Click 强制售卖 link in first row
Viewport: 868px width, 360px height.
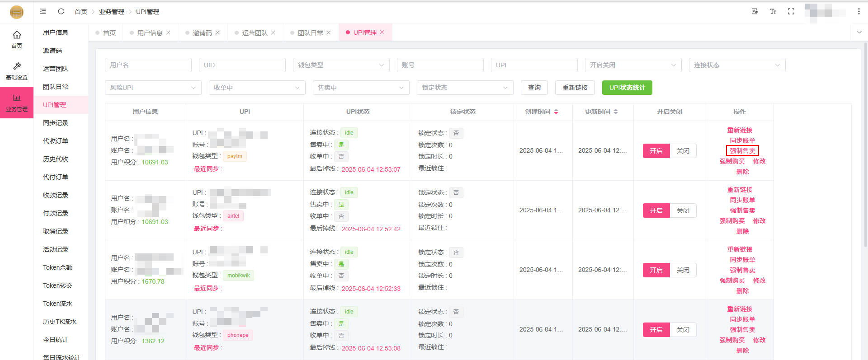point(742,151)
